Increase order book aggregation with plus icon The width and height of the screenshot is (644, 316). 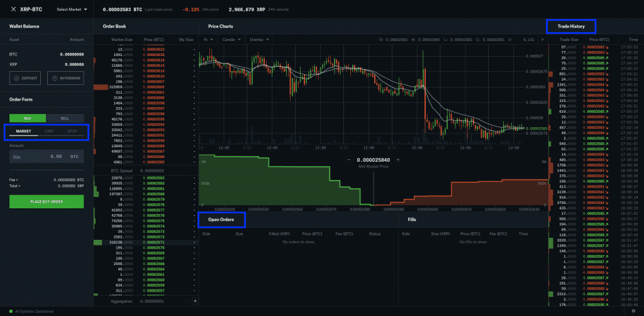point(195,301)
